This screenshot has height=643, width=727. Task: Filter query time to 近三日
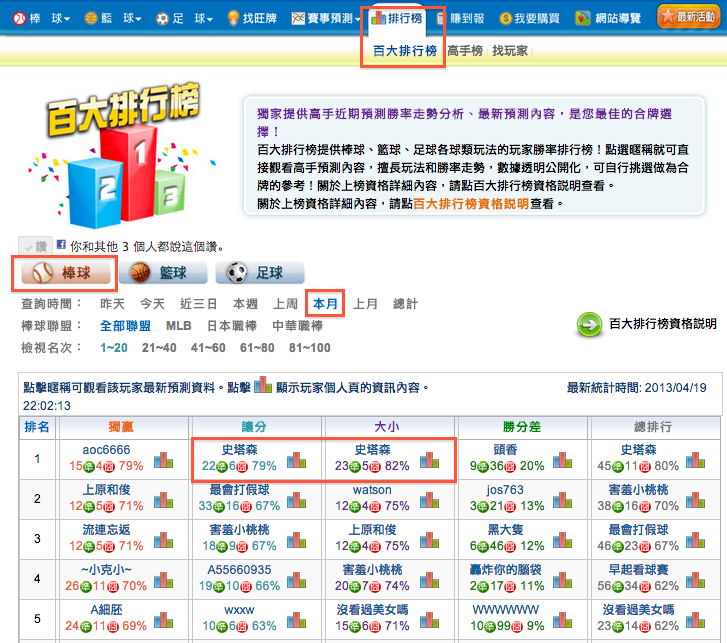pyautogui.click(x=198, y=304)
